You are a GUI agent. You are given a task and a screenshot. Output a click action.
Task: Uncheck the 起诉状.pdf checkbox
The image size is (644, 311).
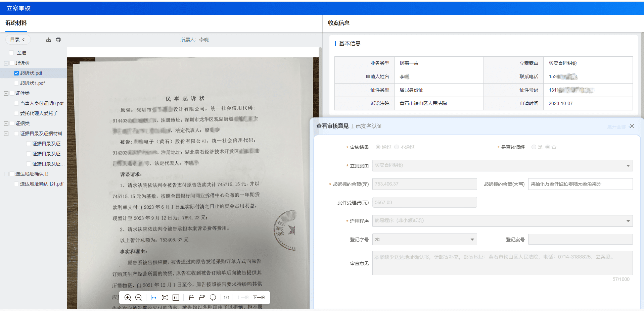coord(16,73)
